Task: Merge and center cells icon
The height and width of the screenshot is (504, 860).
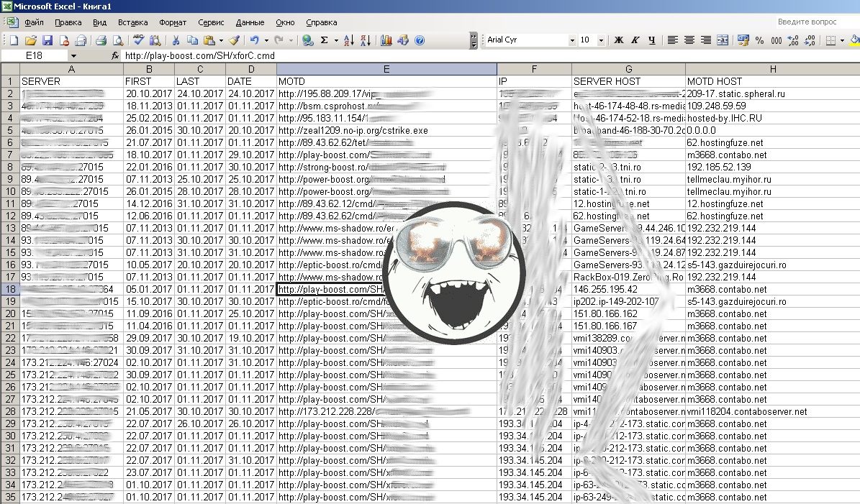Action: click(x=723, y=40)
